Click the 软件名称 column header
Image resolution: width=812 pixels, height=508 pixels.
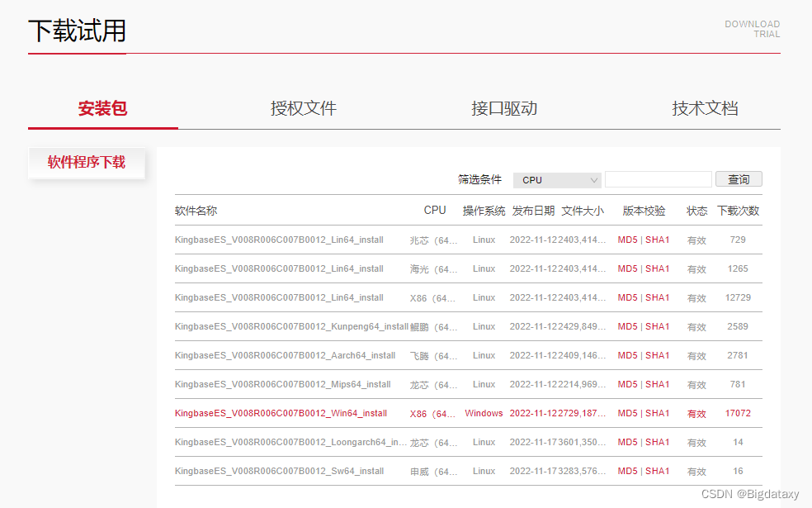(x=196, y=211)
